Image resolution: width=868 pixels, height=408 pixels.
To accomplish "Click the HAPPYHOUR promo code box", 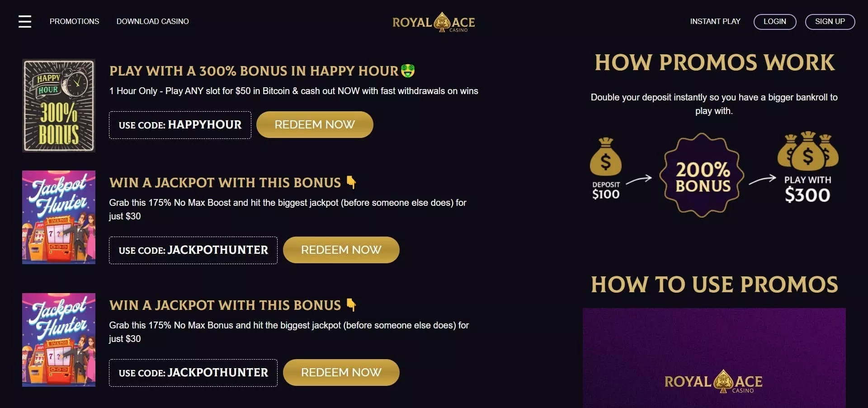I will [x=180, y=125].
